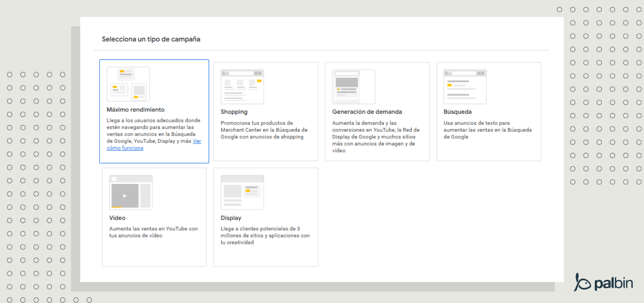Choose the 'Máximo rendimiento' card title
This screenshot has width=644, height=303.
point(136,109)
